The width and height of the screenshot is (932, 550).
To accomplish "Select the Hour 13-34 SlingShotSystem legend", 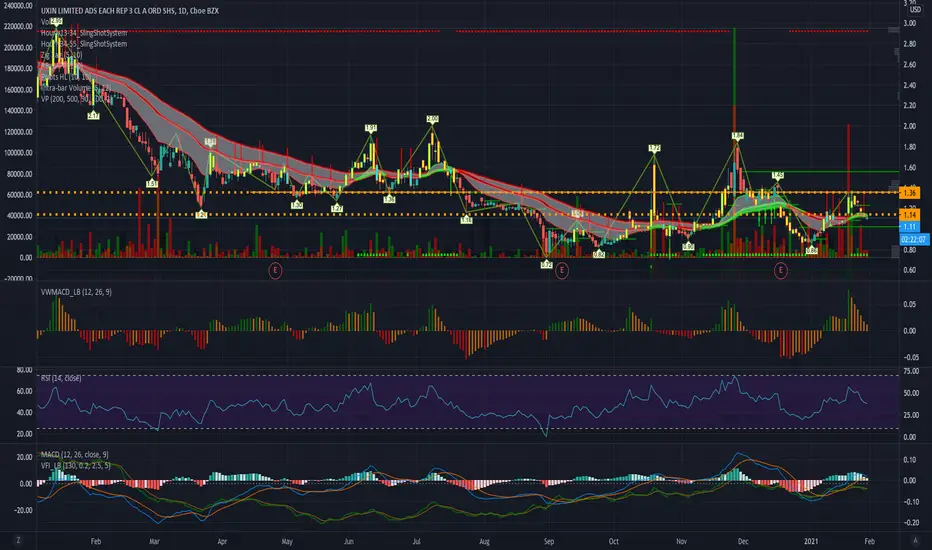I will (x=84, y=33).
